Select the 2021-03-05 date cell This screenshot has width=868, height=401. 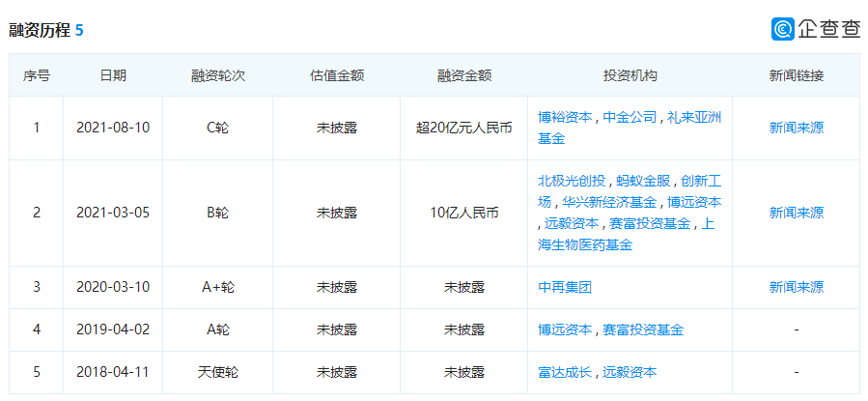113,213
